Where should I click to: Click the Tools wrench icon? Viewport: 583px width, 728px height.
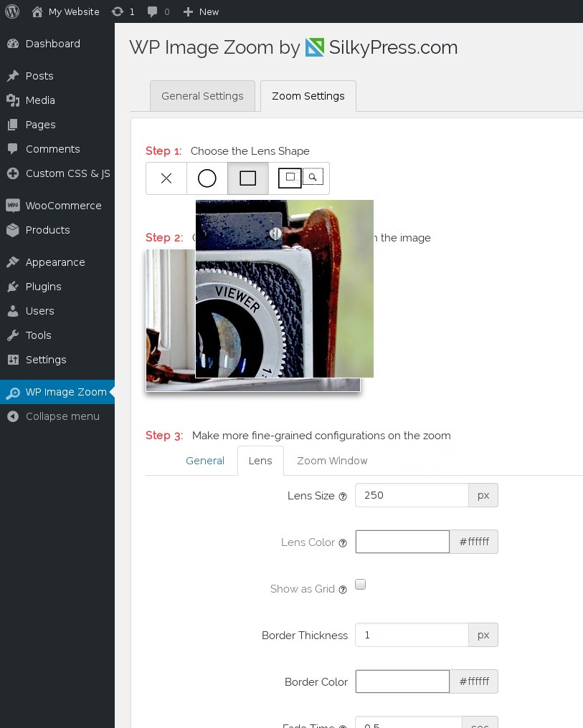[x=13, y=335]
